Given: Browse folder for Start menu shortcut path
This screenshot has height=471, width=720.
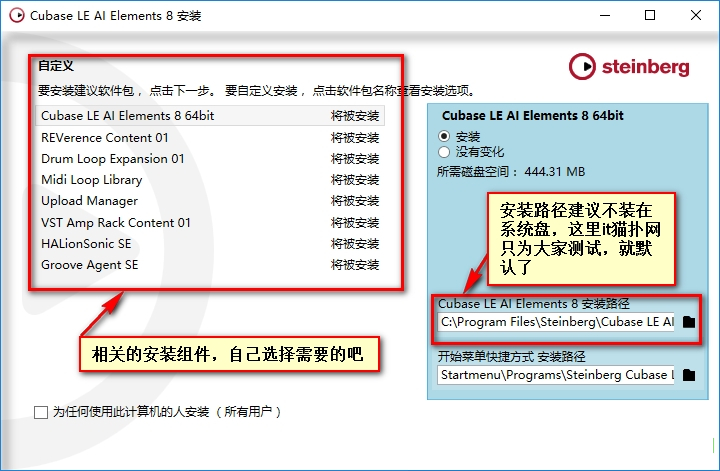Looking at the screenshot, I should (x=689, y=375).
